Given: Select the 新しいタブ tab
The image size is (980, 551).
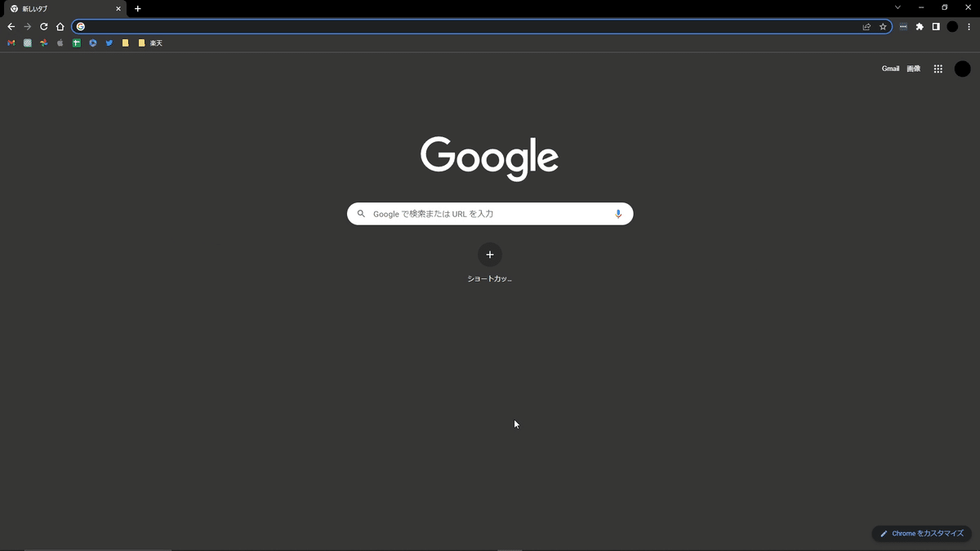Looking at the screenshot, I should click(64, 9).
